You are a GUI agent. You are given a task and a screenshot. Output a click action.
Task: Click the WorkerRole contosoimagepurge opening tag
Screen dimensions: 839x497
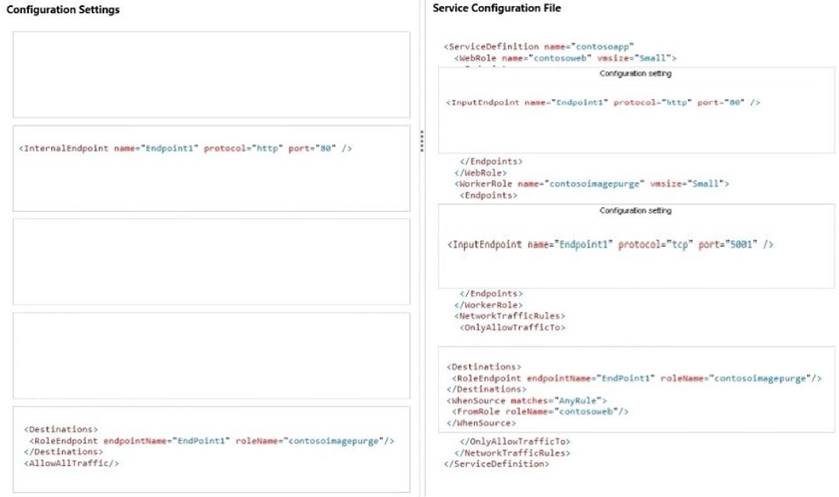click(592, 184)
